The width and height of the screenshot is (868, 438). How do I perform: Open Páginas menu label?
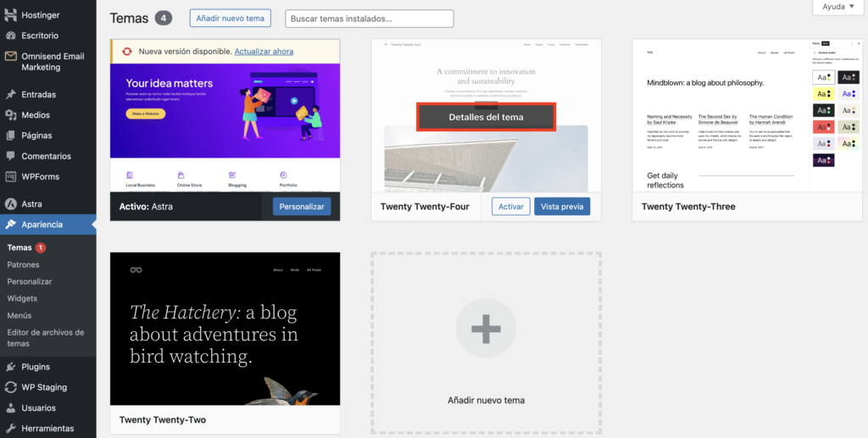[36, 136]
